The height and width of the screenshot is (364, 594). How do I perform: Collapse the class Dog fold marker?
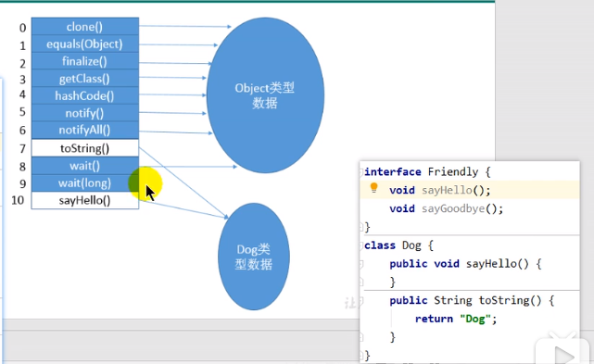[x=361, y=245]
